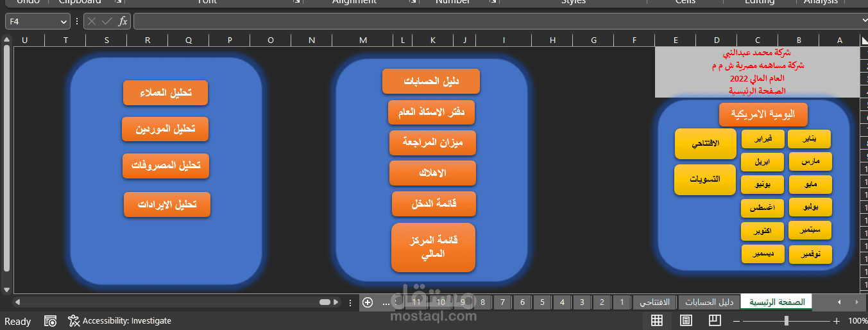The height and width of the screenshot is (330, 868).
Task: Click the yellow التسويات button
Action: click(704, 180)
